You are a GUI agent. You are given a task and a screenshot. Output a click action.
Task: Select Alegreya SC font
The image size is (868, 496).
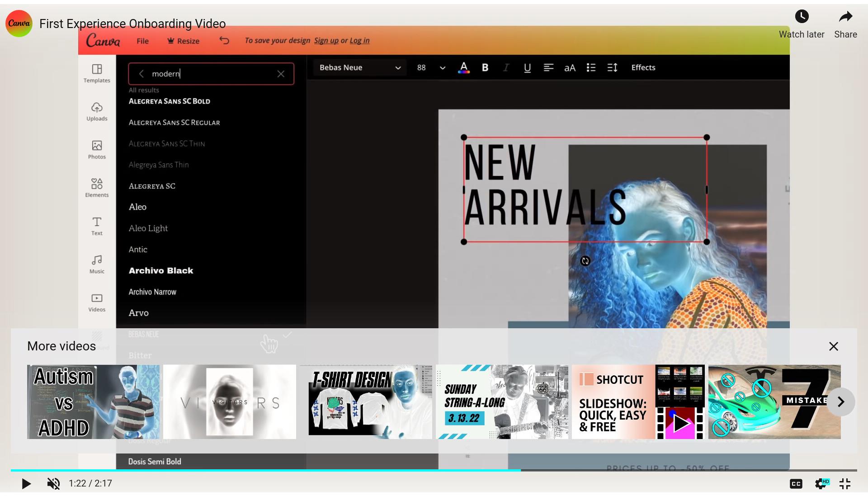pyautogui.click(x=152, y=186)
